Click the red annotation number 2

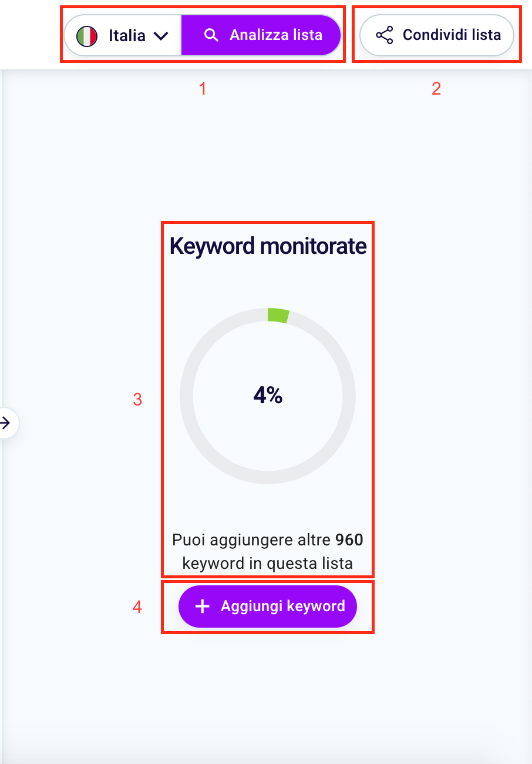click(x=436, y=89)
